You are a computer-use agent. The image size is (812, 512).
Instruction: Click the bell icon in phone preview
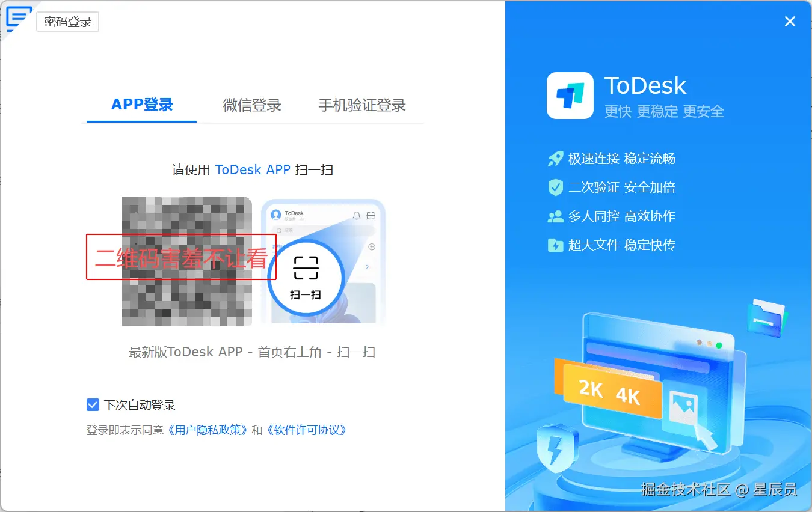(x=357, y=215)
